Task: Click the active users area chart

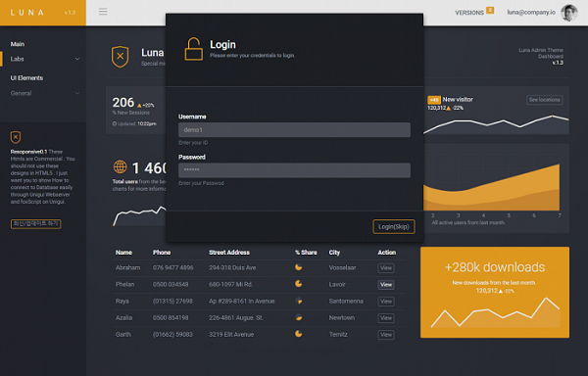Action: point(492,187)
